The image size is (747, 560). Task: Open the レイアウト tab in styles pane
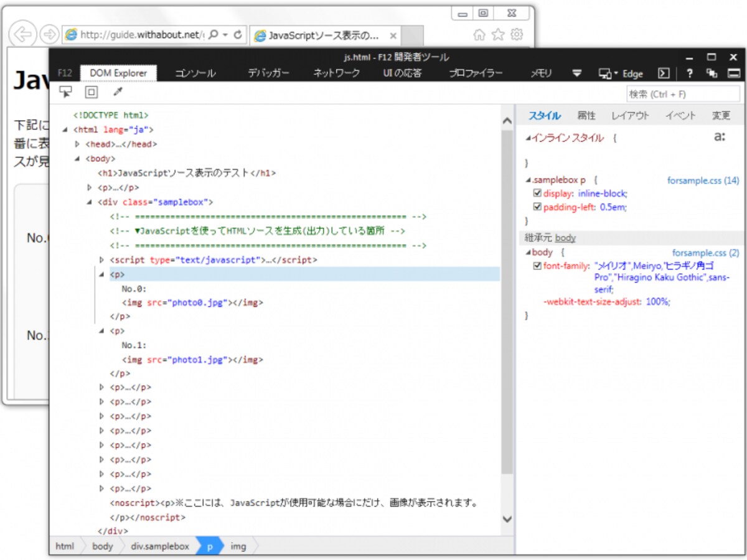(x=630, y=116)
